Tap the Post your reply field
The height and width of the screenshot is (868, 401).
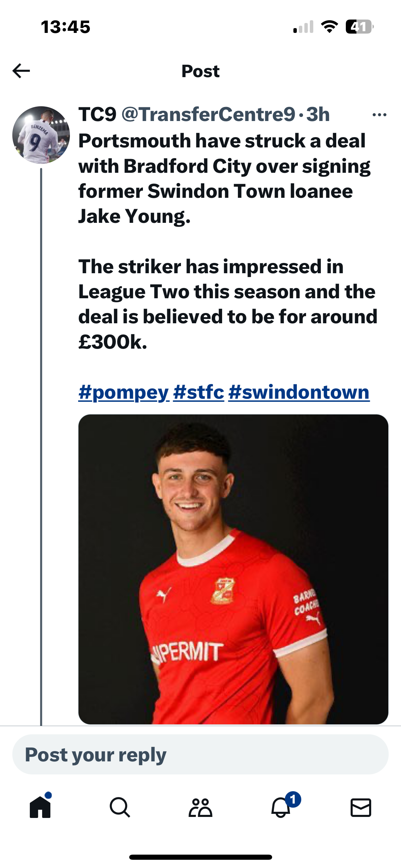[200, 754]
